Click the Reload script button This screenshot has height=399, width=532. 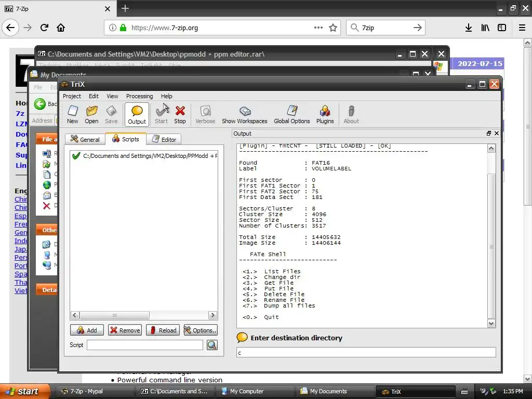click(x=163, y=330)
